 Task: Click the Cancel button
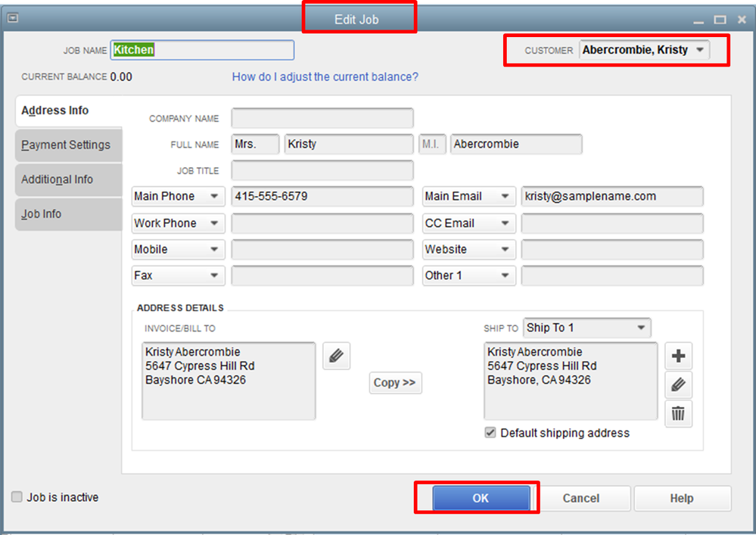581,498
